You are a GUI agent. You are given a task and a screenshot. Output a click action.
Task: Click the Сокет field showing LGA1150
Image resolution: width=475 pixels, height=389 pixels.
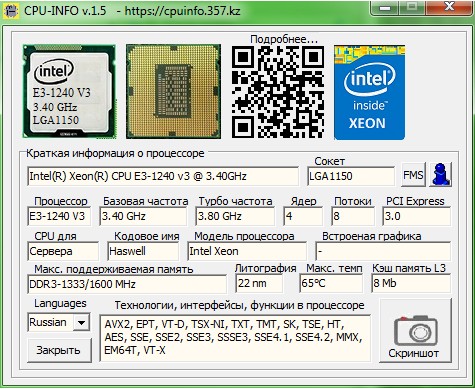[351, 176]
